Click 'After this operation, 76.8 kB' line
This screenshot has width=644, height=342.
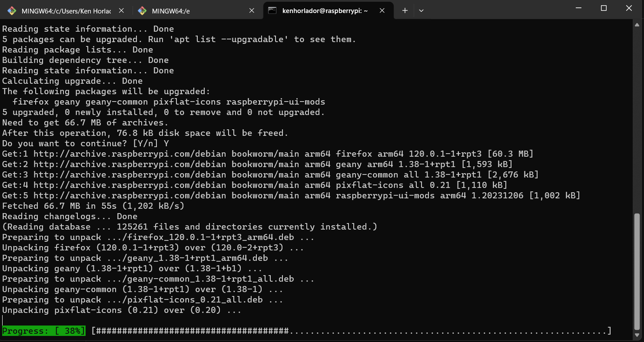[x=145, y=133]
